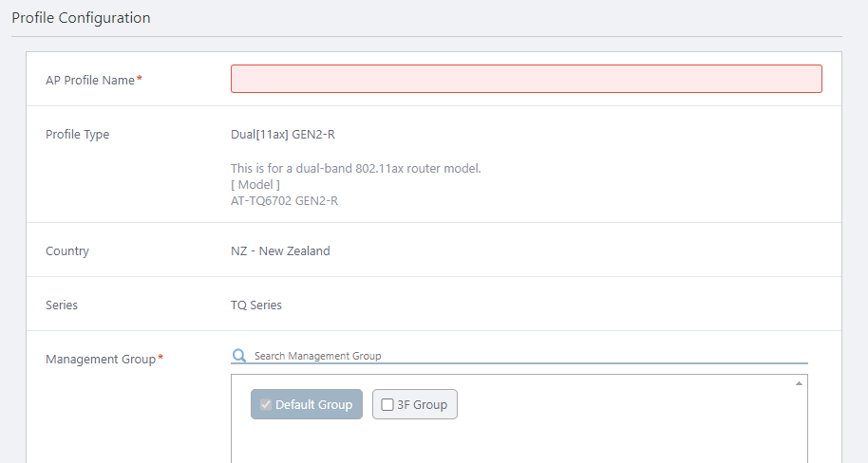Click the AT-TQ6702 GEN2-R model name

point(285,200)
